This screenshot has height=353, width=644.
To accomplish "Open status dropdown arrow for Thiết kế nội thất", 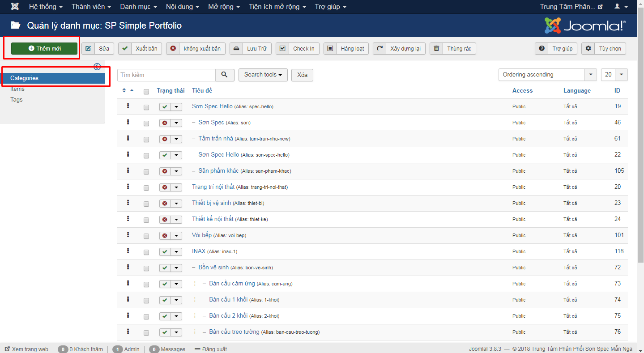I will pos(176,220).
